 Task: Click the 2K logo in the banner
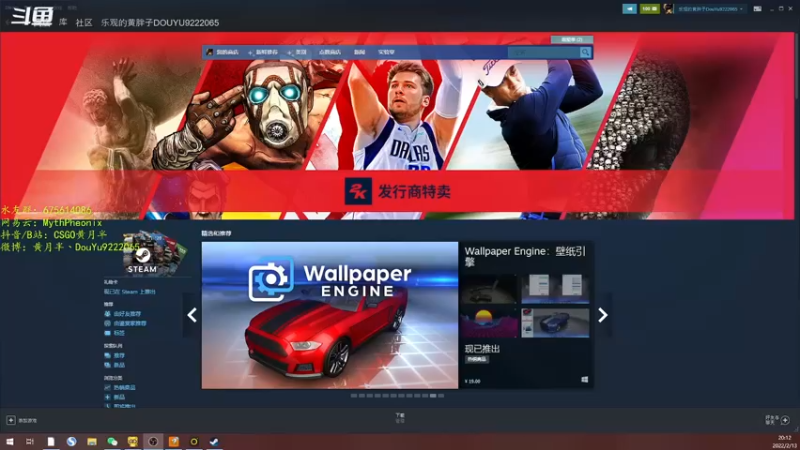coord(358,191)
